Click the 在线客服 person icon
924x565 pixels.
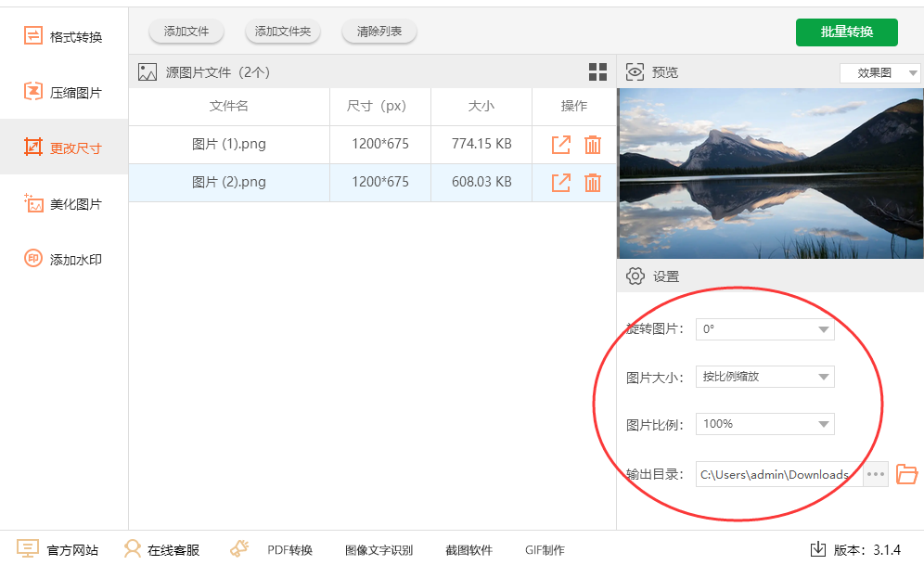[x=133, y=548]
